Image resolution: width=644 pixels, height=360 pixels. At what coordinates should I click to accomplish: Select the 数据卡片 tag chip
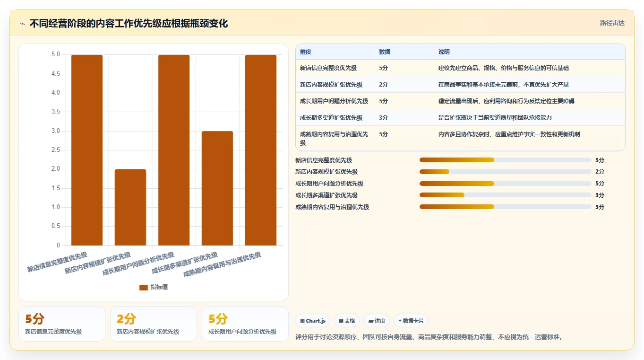point(411,321)
